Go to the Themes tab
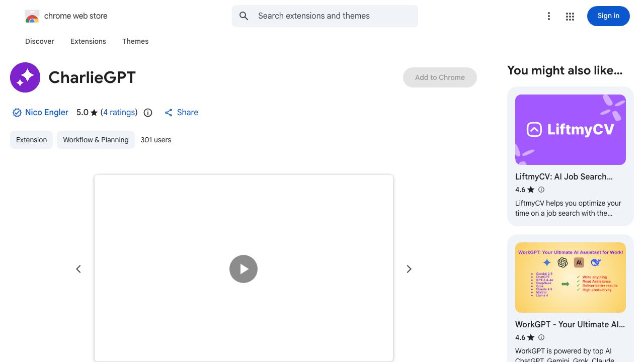This screenshot has width=644, height=362. point(135,41)
